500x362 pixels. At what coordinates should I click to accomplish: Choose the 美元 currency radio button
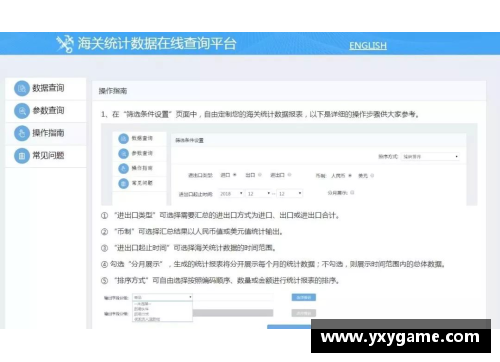coord(372,176)
